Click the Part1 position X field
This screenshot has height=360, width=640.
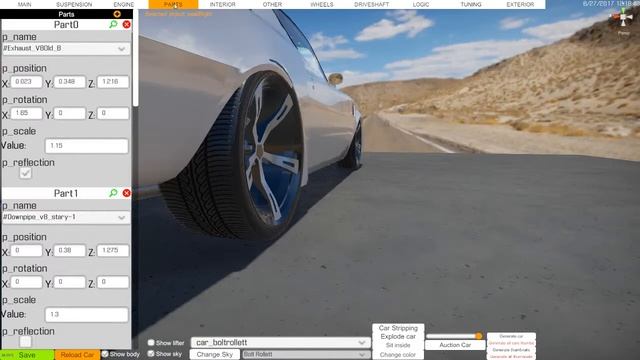[26, 251]
